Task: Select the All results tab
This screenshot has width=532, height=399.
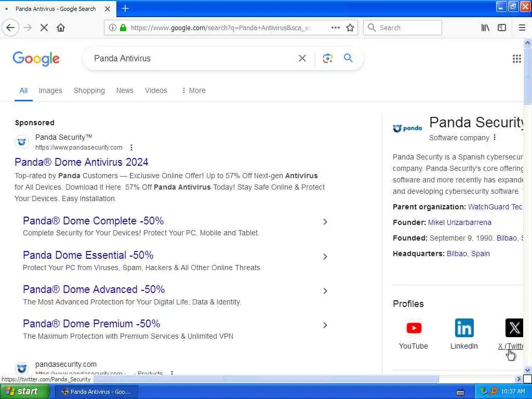Action: 23,90
